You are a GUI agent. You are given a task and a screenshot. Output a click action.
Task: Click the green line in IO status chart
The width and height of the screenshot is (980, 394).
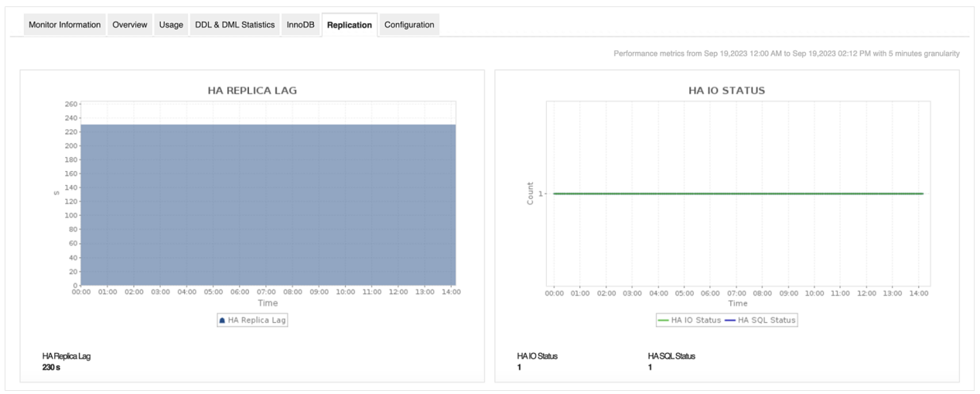click(738, 194)
